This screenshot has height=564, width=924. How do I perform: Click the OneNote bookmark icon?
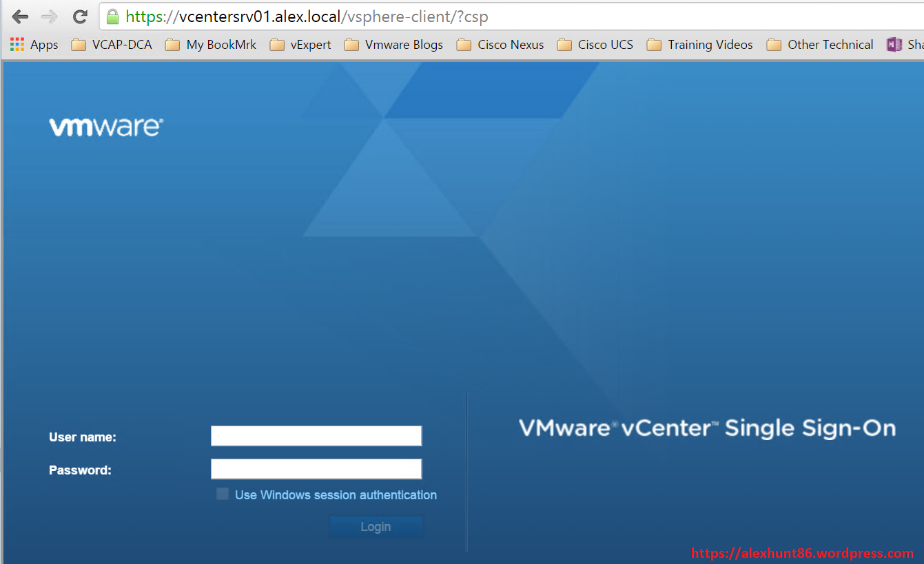click(894, 45)
